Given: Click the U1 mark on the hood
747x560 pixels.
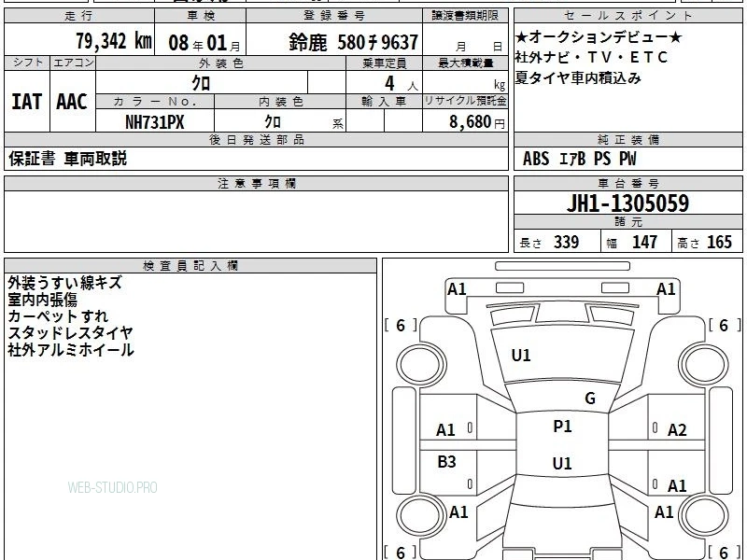Looking at the screenshot, I should click(521, 356).
